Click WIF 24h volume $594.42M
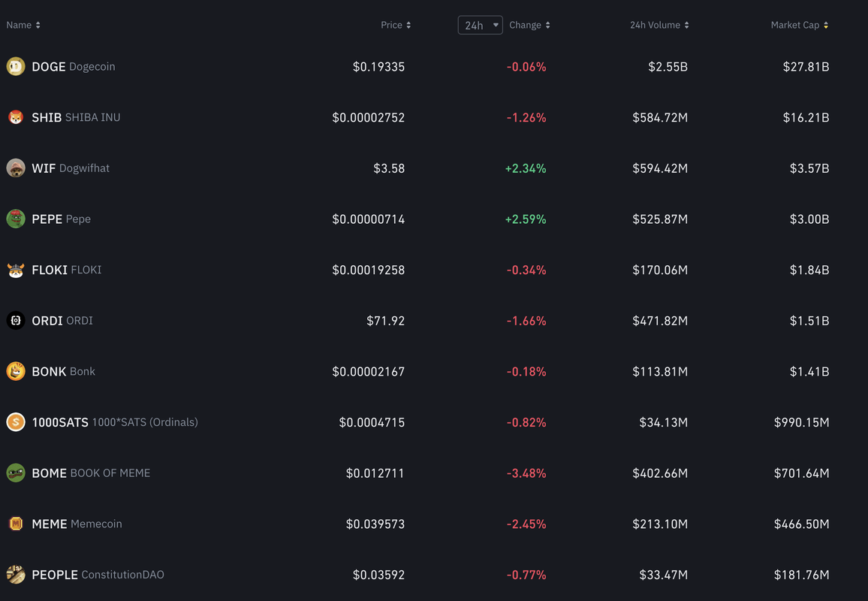Viewport: 868px width, 601px height. click(661, 168)
